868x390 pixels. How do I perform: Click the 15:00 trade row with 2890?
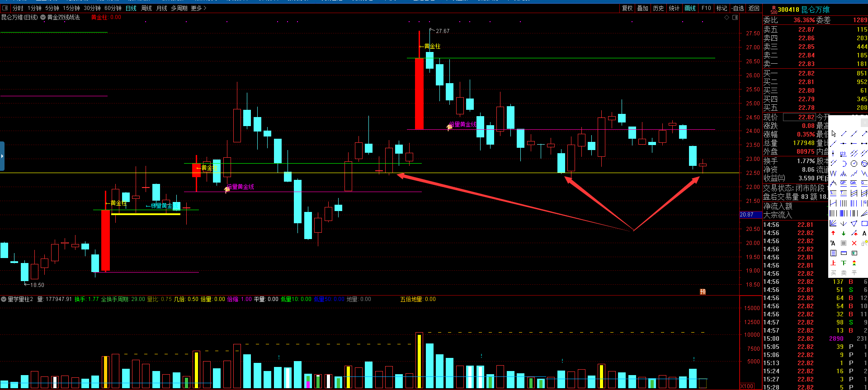815,338
